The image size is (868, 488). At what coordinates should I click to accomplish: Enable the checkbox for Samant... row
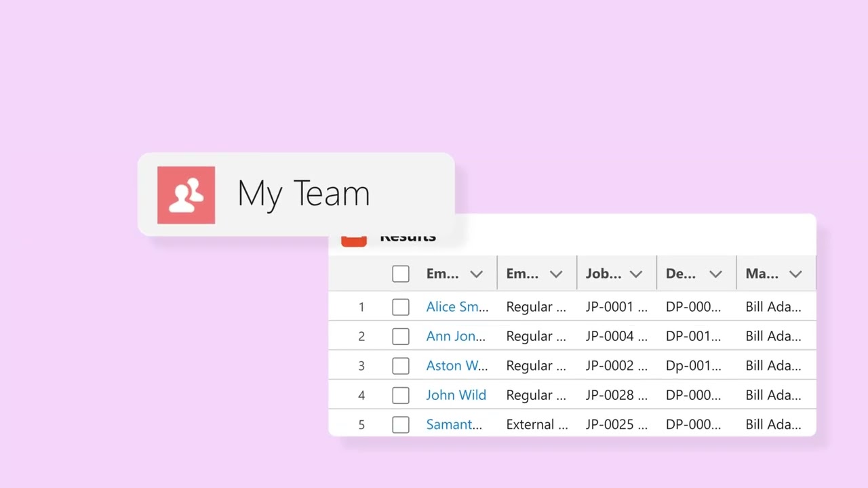coord(401,425)
